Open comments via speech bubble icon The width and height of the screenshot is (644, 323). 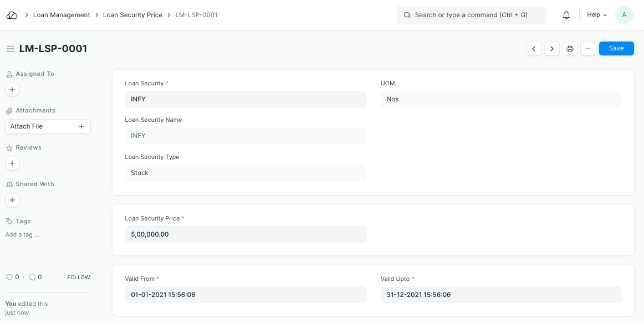[x=32, y=277]
